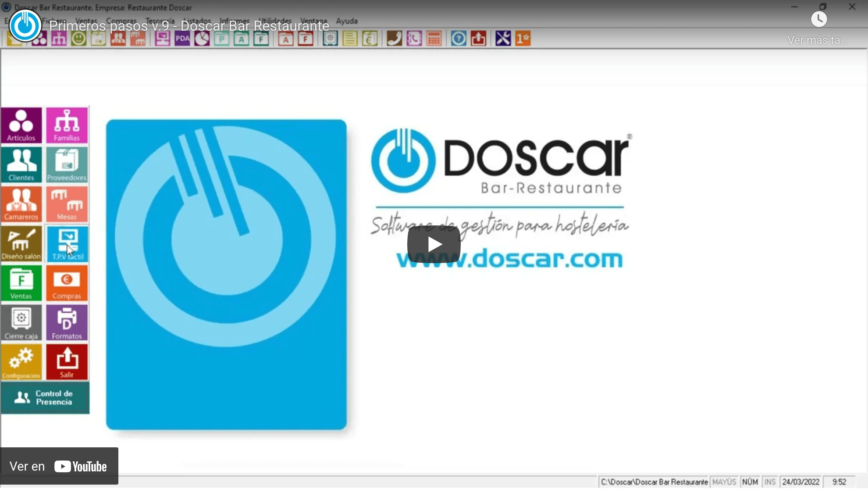Open the Formatos tile
Screen dimensions: 868x489
click(x=67, y=323)
